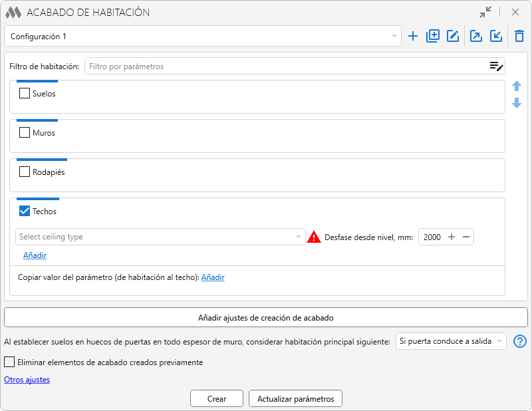Uncheck the Techos checkbox
The image size is (532, 411).
click(x=25, y=211)
